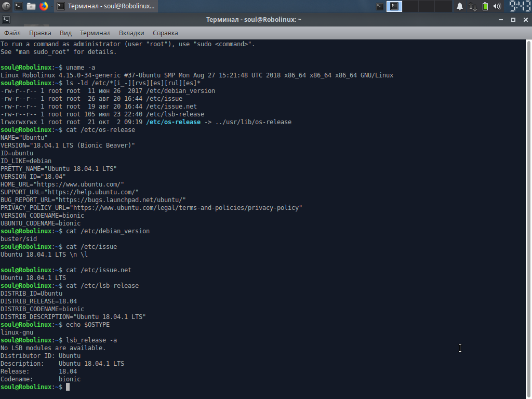Open the Вкладки menu

[x=131, y=33]
